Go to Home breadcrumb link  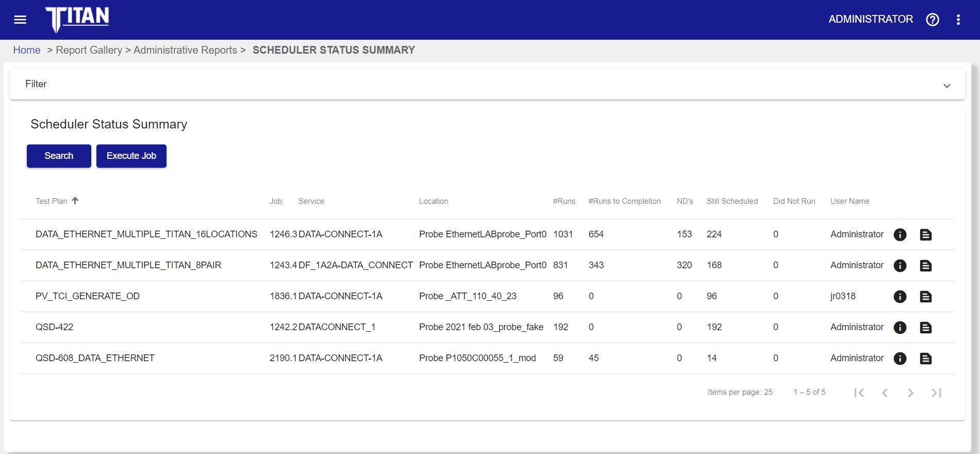pyautogui.click(x=27, y=50)
